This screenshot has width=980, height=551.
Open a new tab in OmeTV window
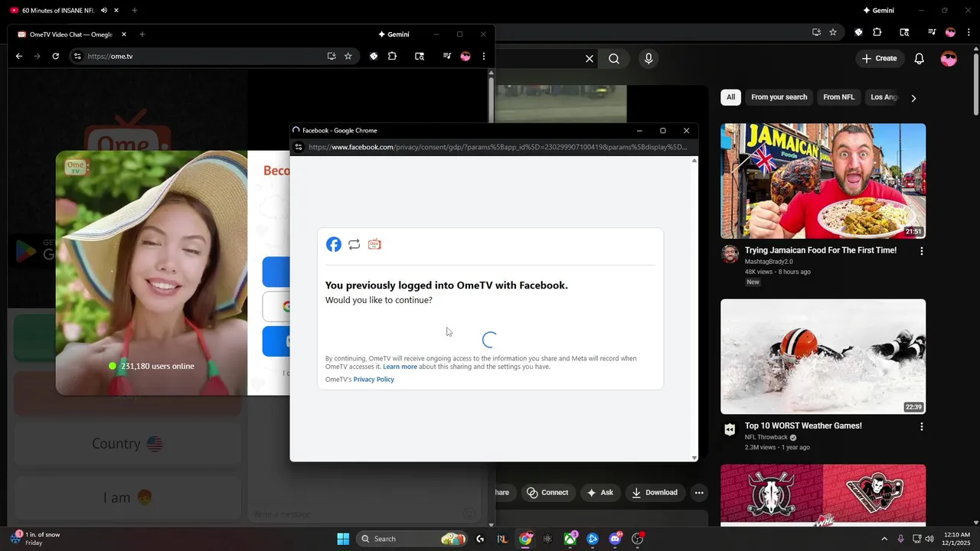tap(142, 34)
